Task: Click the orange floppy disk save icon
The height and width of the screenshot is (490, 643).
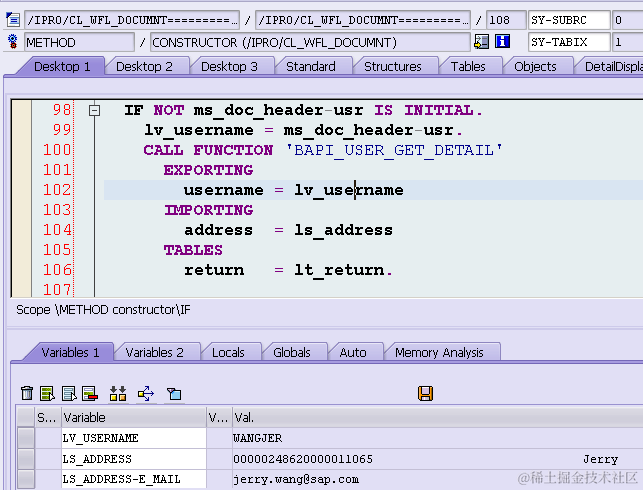Action: point(425,393)
